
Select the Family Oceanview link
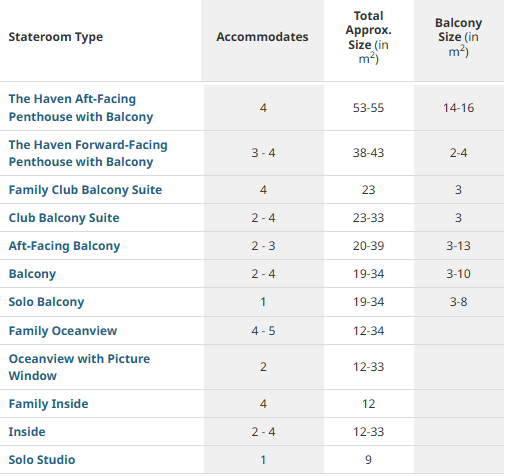pyautogui.click(x=63, y=331)
